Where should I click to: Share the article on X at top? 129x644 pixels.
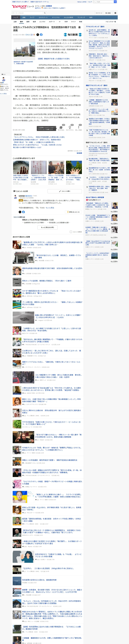(x=38, y=35)
